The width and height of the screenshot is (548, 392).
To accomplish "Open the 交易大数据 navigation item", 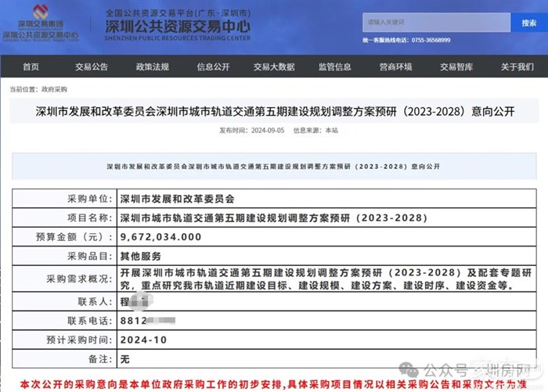I will [274, 67].
